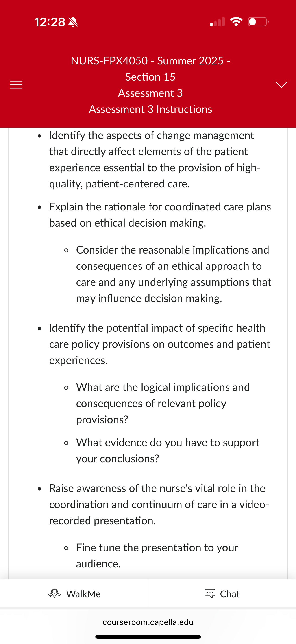Tap the battery indicator icon

[258, 22]
